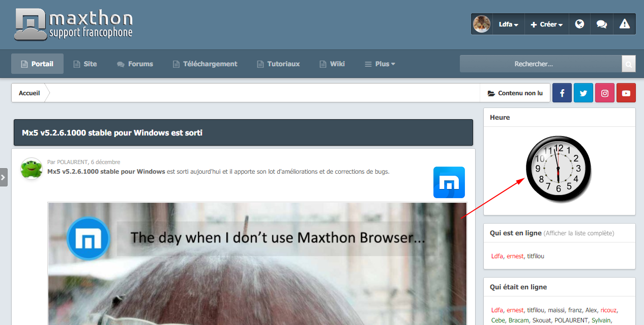Screen dimensions: 644x325
Task: Expand the Ldfa account dropdown
Action: click(x=508, y=24)
